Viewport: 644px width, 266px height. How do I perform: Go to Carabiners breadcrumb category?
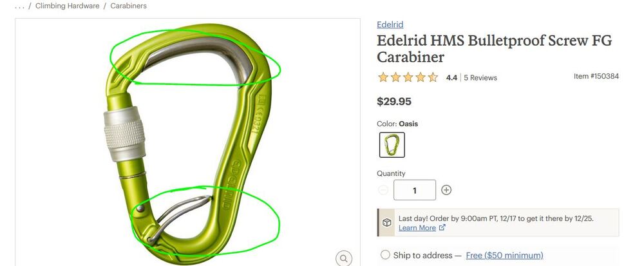(129, 6)
